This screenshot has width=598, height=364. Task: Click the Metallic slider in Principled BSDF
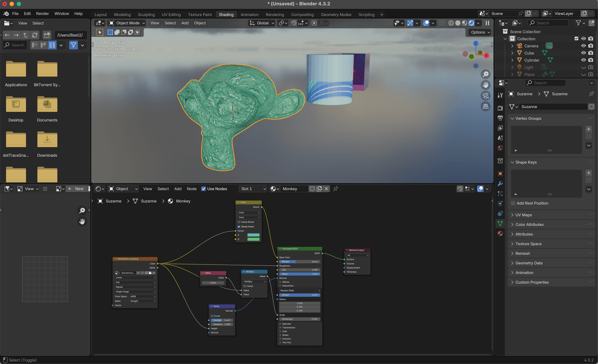click(300, 262)
